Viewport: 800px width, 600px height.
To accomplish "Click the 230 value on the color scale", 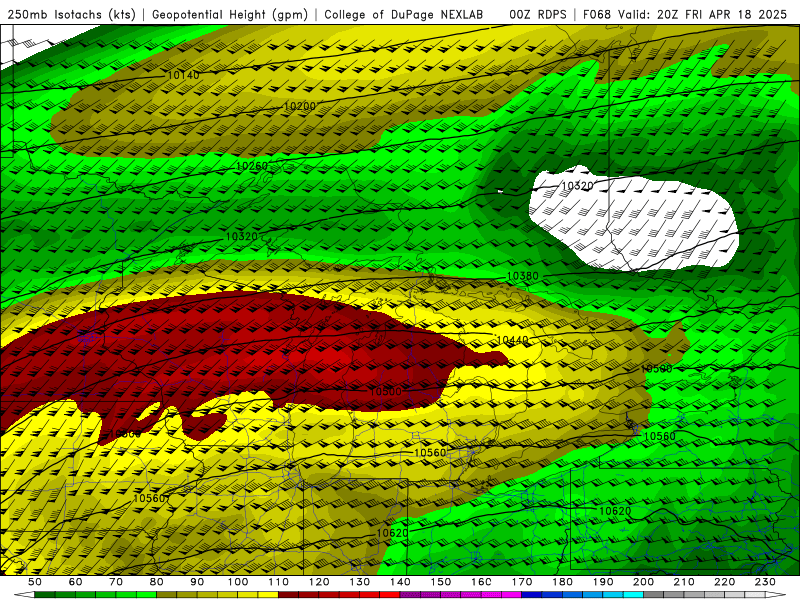I will point(765,582).
